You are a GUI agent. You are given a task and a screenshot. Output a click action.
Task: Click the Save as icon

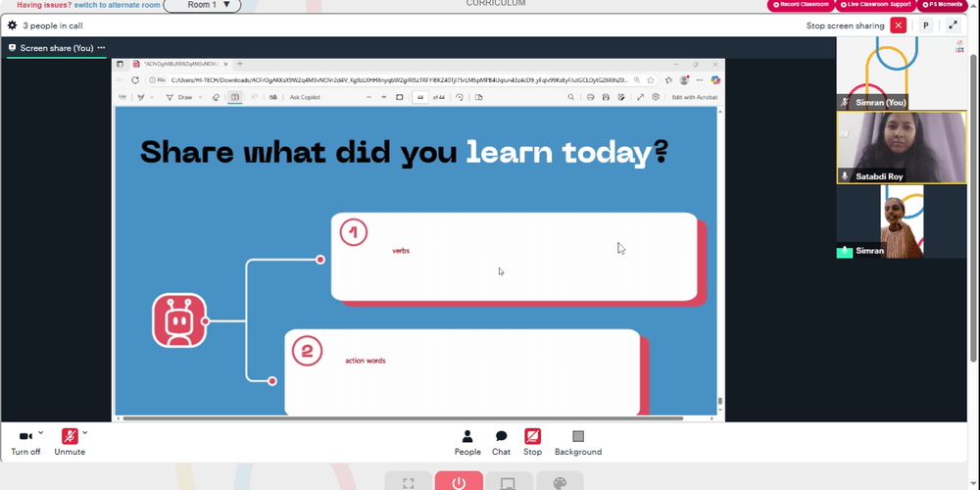point(621,97)
